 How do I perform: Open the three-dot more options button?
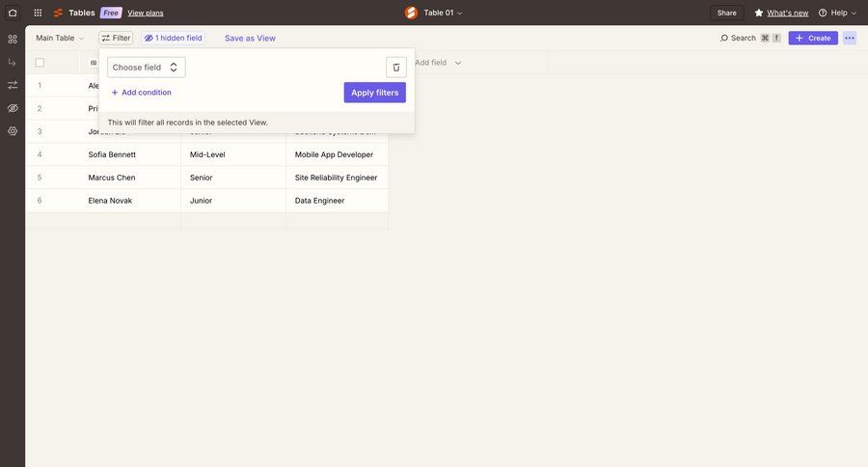(849, 39)
